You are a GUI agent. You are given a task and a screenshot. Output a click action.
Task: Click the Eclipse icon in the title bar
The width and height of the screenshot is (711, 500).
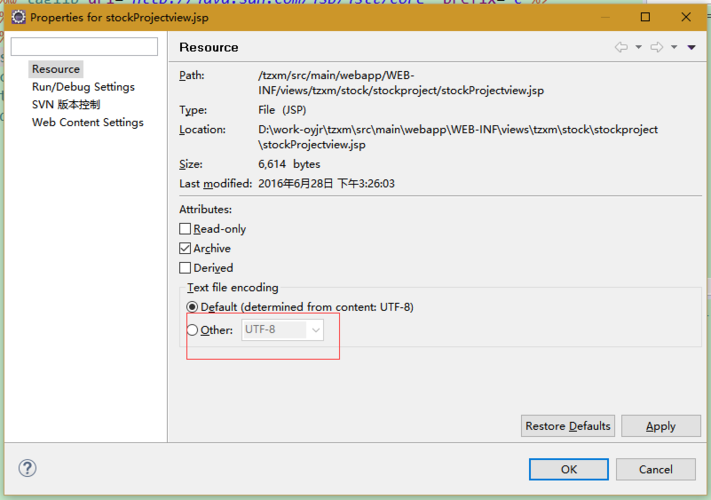coord(19,18)
